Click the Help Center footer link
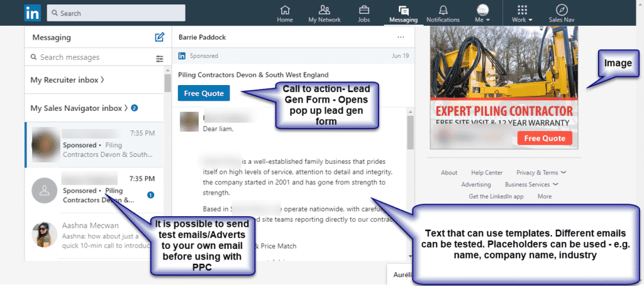 tap(487, 173)
